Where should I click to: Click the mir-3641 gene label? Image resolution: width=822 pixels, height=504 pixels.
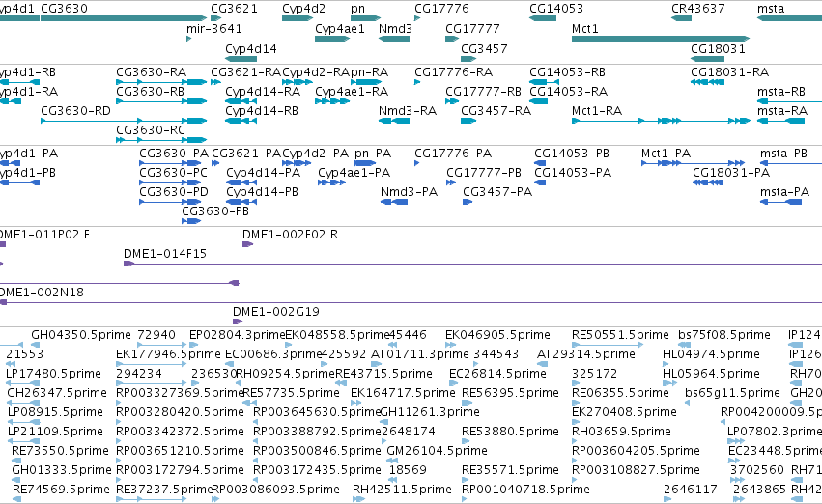[x=213, y=28]
